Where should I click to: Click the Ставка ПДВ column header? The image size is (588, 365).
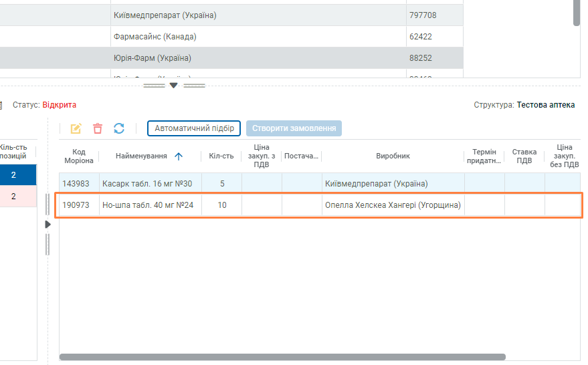coord(524,156)
